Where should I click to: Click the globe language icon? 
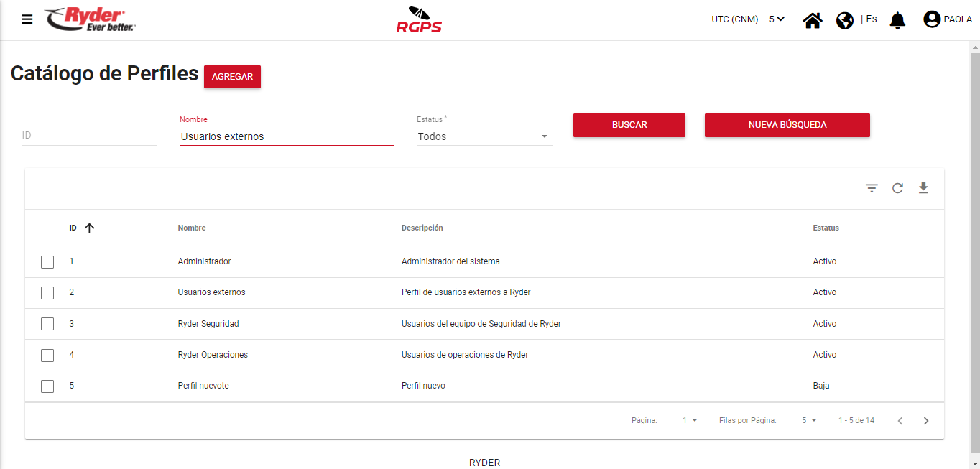pyautogui.click(x=845, y=20)
